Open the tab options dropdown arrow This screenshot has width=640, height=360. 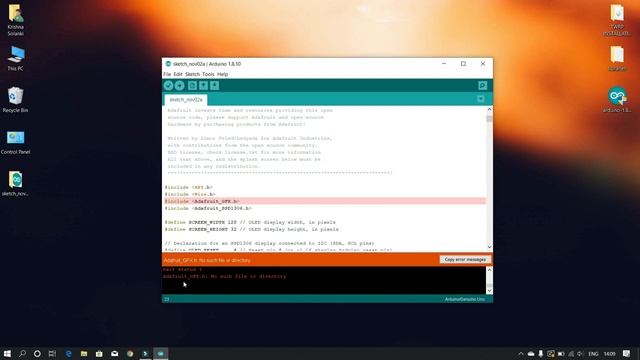(480, 99)
